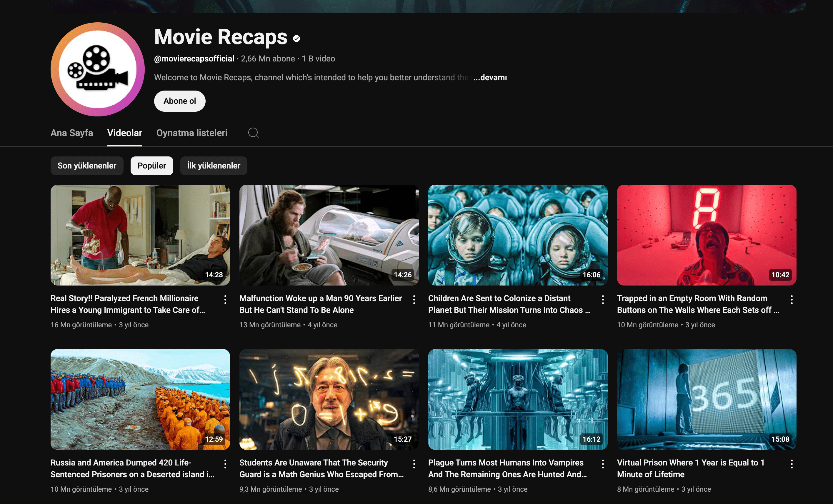Click the verified badge next to Movie Recaps
Viewport: 833px width, 504px height.
point(296,39)
